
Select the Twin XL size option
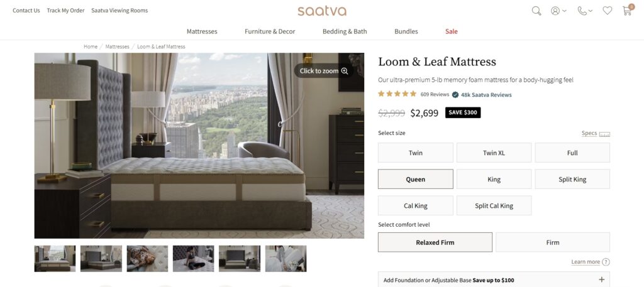pos(494,153)
